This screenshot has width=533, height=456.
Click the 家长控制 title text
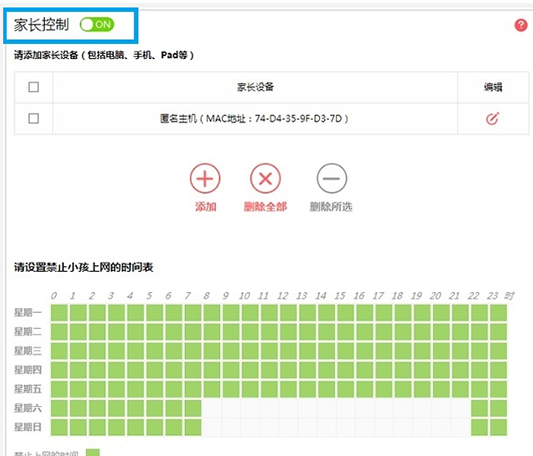41,24
